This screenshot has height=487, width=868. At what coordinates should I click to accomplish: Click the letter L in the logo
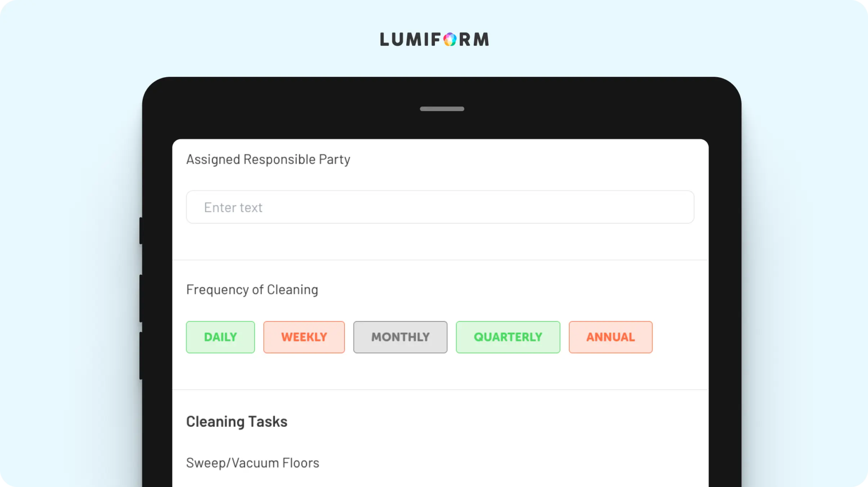(x=385, y=39)
